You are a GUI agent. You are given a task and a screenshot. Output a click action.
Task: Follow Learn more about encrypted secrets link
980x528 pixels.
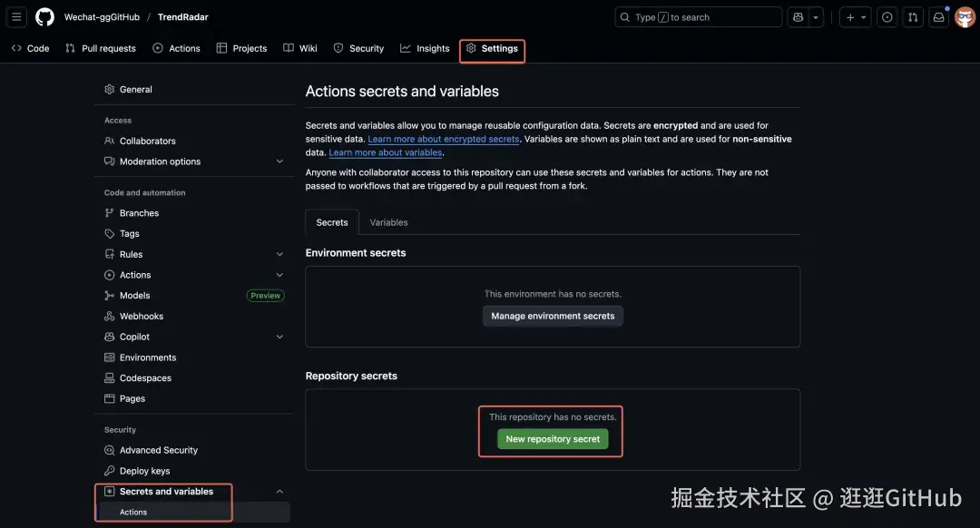click(444, 139)
